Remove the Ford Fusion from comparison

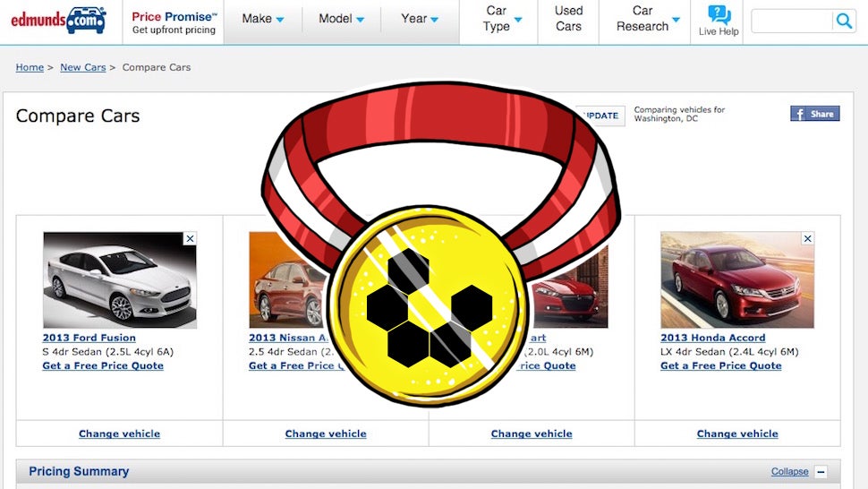(190, 239)
